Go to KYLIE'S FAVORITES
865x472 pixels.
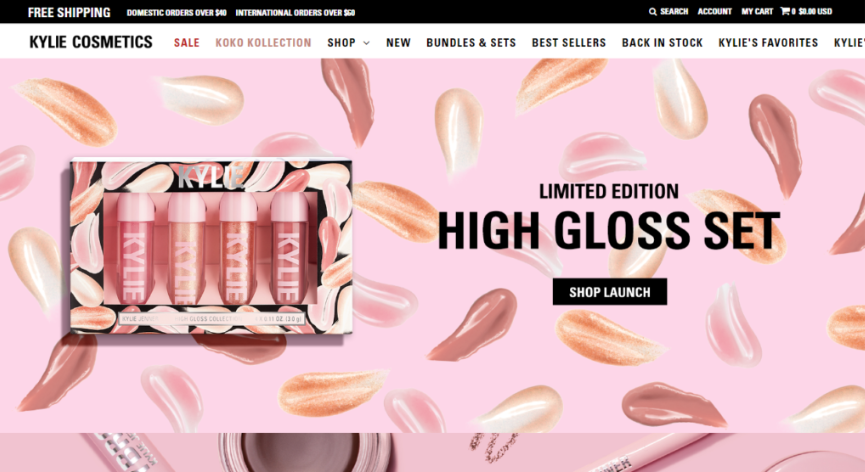(768, 42)
